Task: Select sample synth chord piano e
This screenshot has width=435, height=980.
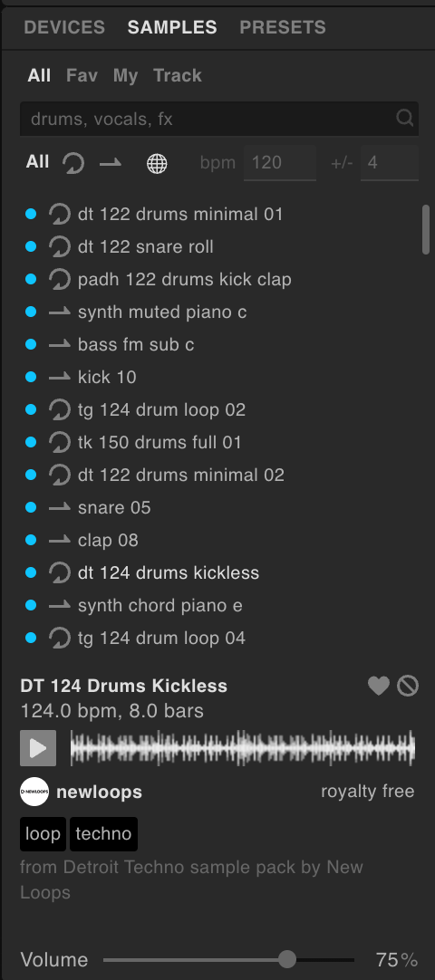Action: click(x=160, y=606)
